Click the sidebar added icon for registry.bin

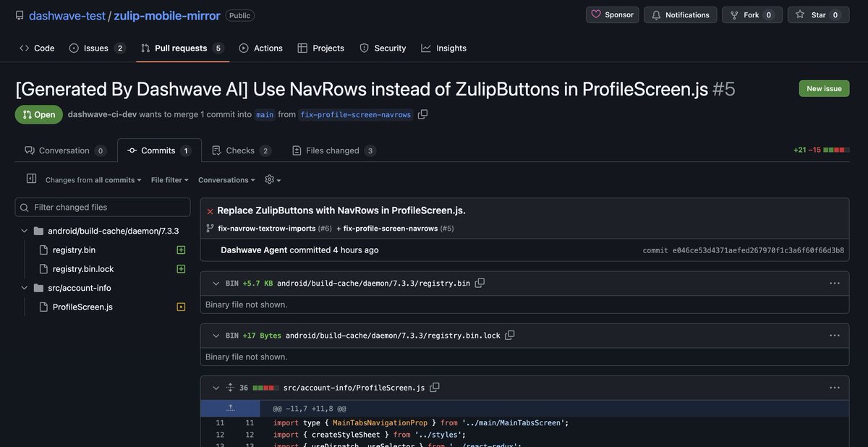[x=181, y=250]
